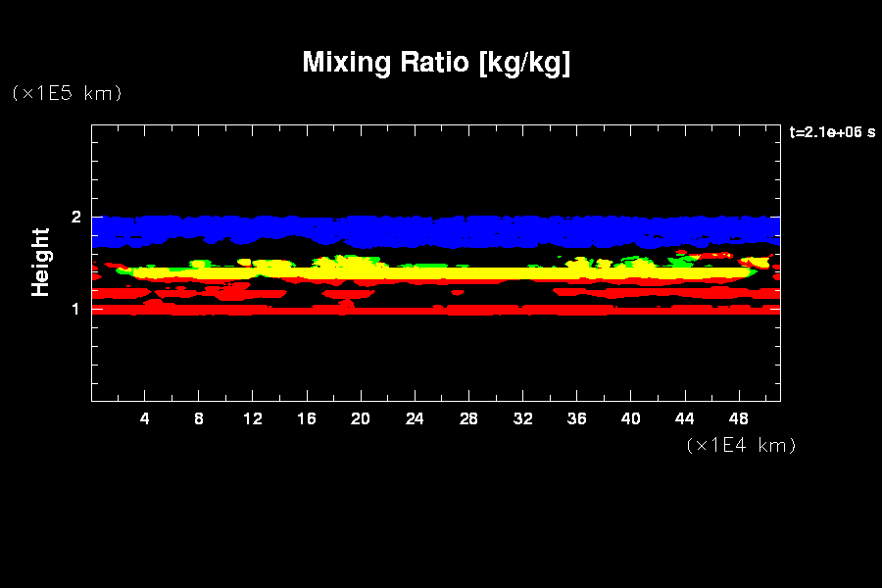Click the '(×1E5 km)' unit label
This screenshot has width=882, height=588.
pos(67,93)
